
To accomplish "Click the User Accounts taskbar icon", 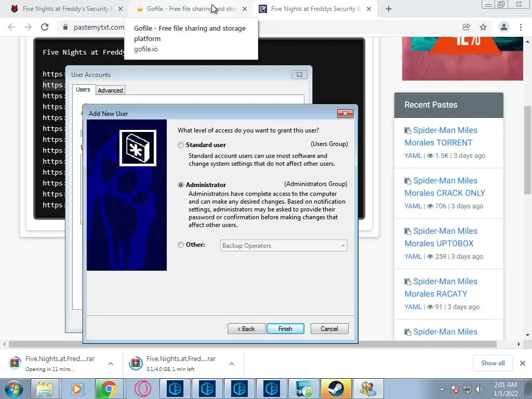I will point(368,389).
